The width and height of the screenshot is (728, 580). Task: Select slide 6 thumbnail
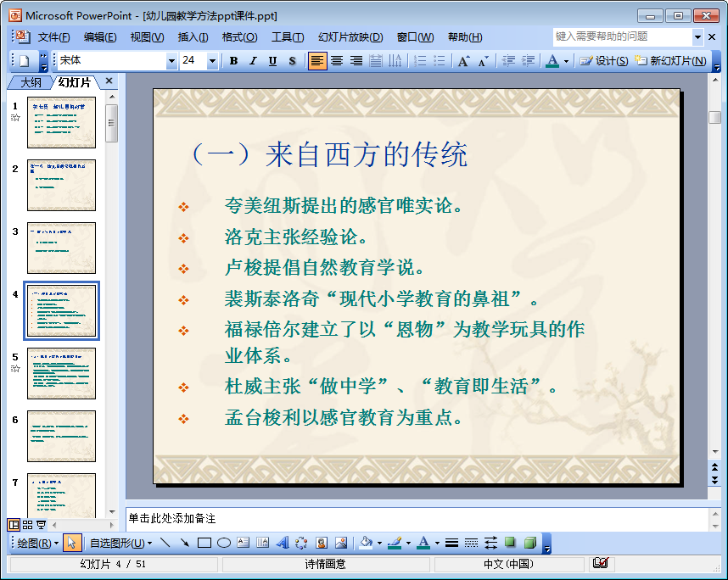(x=61, y=436)
